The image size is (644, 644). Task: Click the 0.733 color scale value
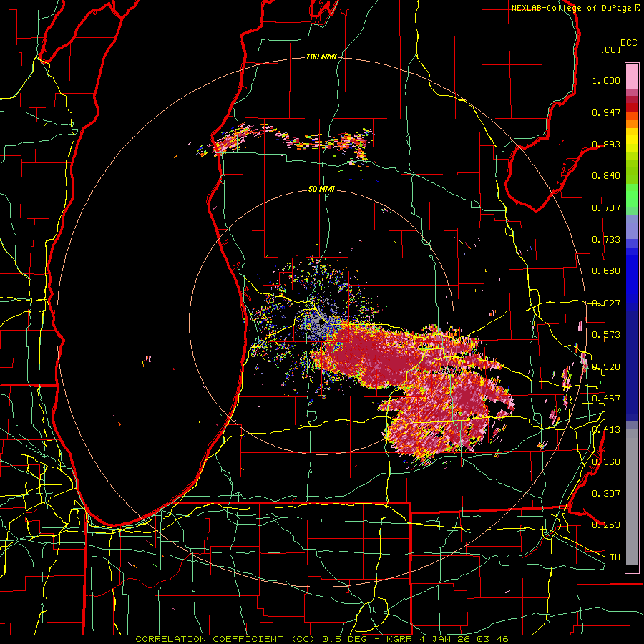[x=606, y=240]
